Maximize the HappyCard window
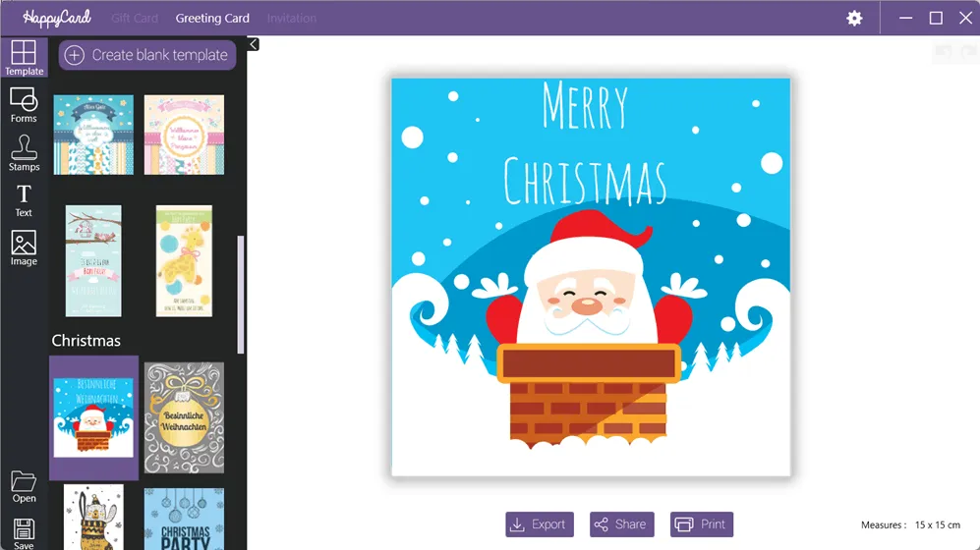 coord(936,18)
